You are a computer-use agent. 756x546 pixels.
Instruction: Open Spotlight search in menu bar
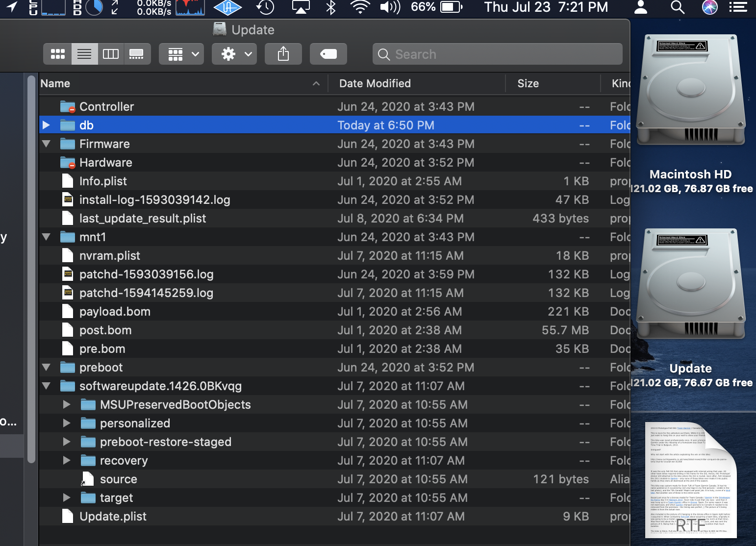point(677,7)
